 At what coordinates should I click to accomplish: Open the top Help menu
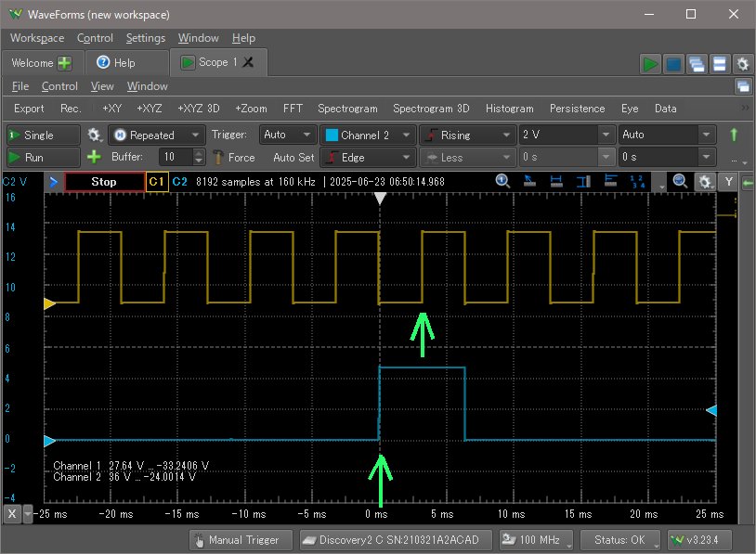click(x=243, y=38)
